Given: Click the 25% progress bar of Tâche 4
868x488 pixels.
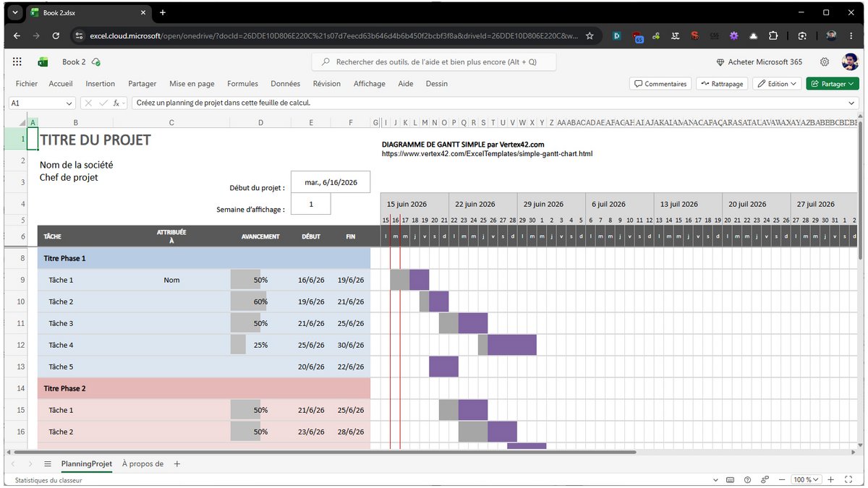Looking at the screenshot, I should (x=238, y=345).
